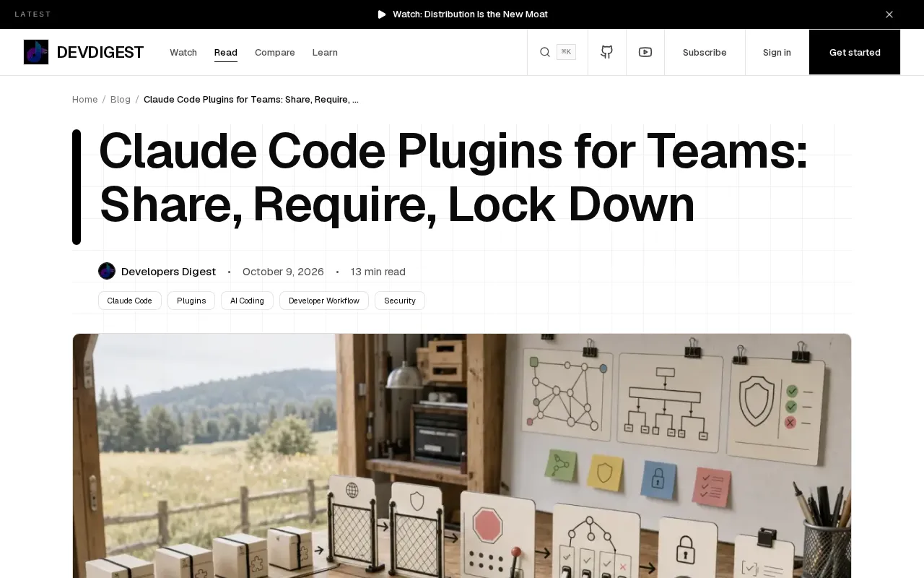
Task: Click the DEVDIGEST wordmark
Action: [100, 52]
